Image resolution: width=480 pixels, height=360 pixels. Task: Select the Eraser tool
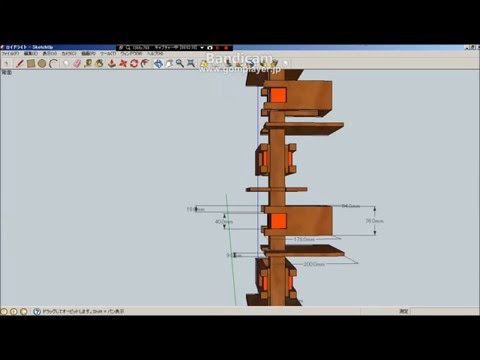tap(77, 63)
